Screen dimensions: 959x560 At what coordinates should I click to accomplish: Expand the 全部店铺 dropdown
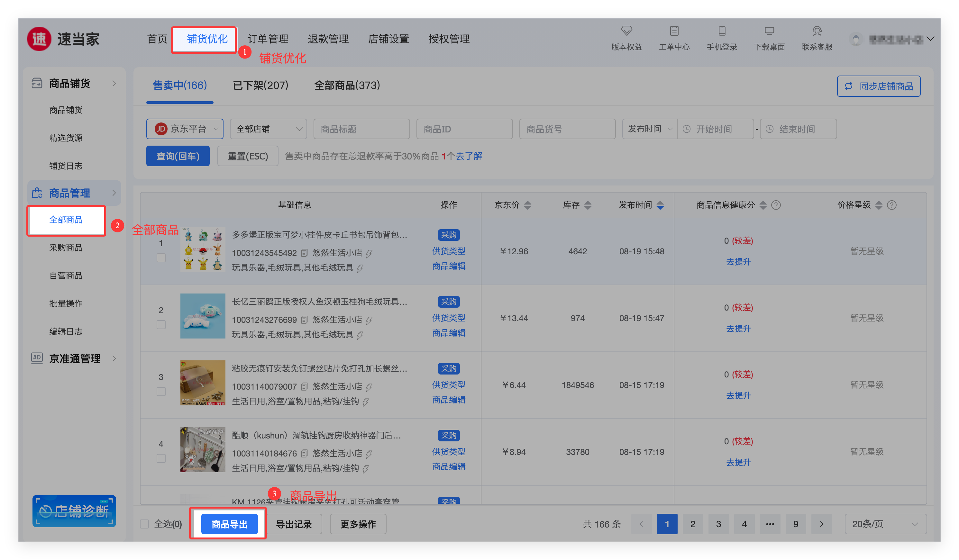coord(269,129)
